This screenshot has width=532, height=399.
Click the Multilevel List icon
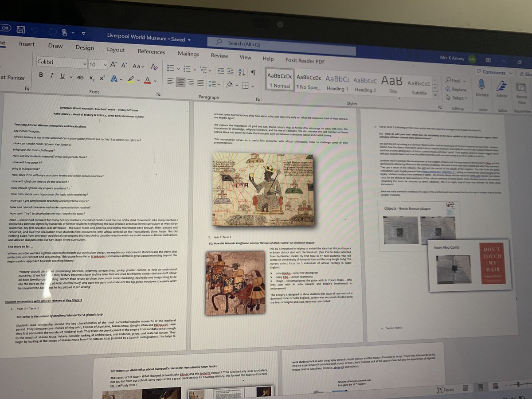[204, 70]
